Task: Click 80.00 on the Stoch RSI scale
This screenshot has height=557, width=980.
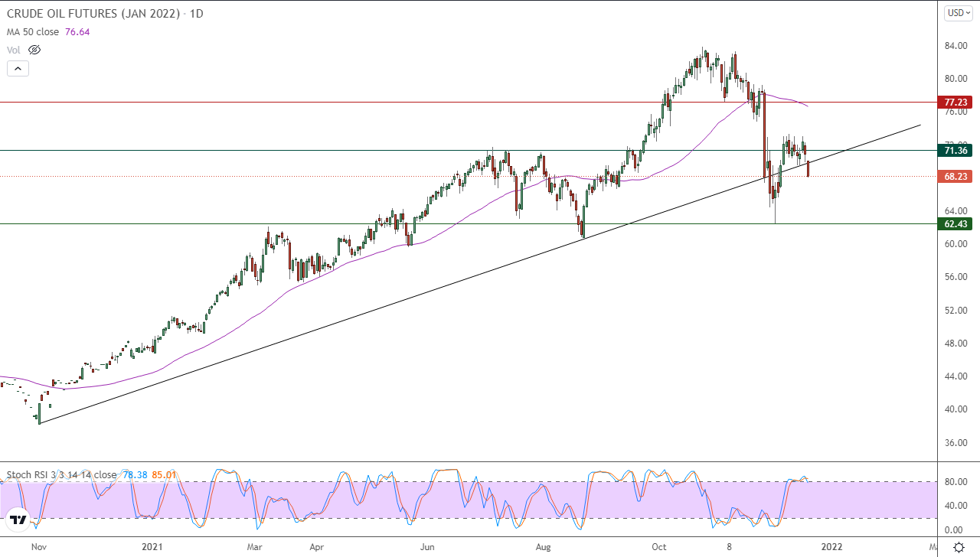Action: point(956,481)
